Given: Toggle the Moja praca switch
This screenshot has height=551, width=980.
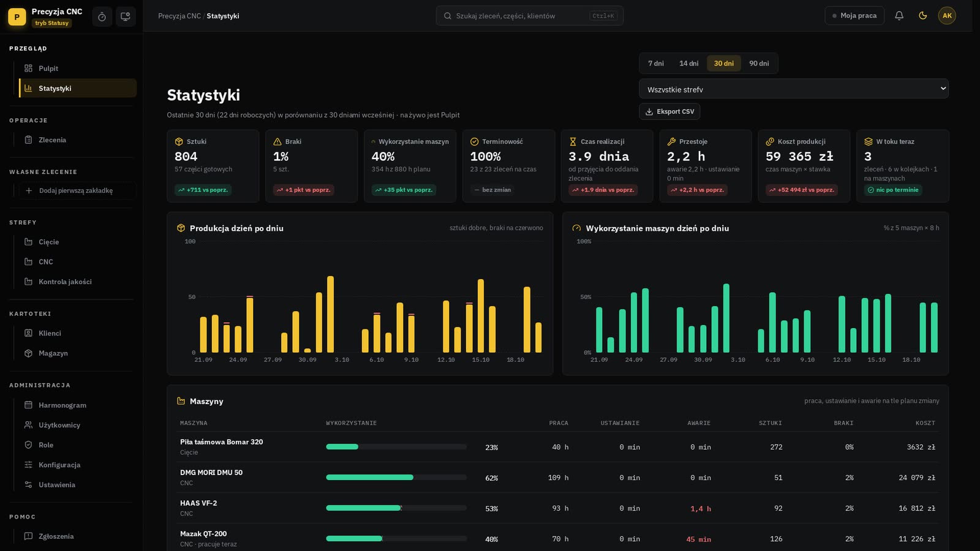Looking at the screenshot, I should 854,16.
